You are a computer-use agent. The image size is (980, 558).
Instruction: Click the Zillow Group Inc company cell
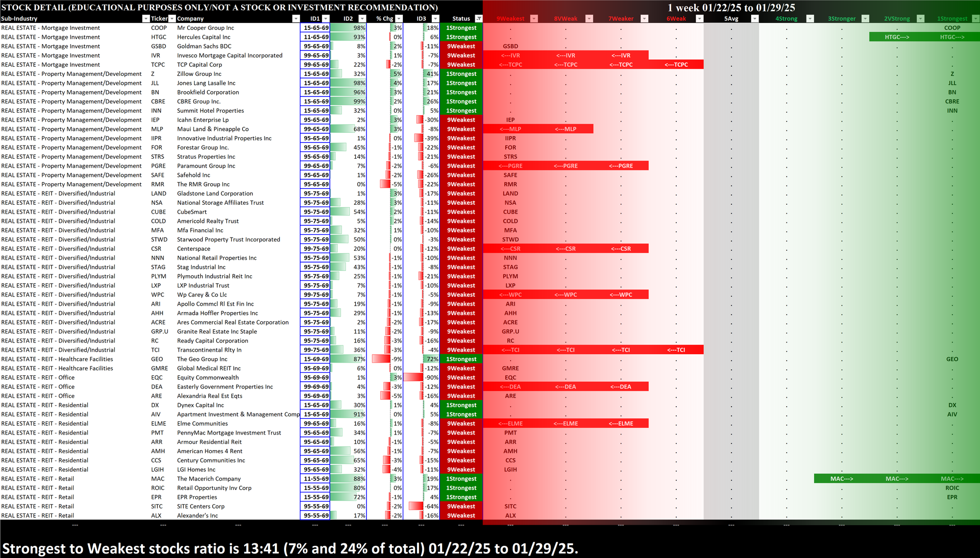[x=199, y=74]
